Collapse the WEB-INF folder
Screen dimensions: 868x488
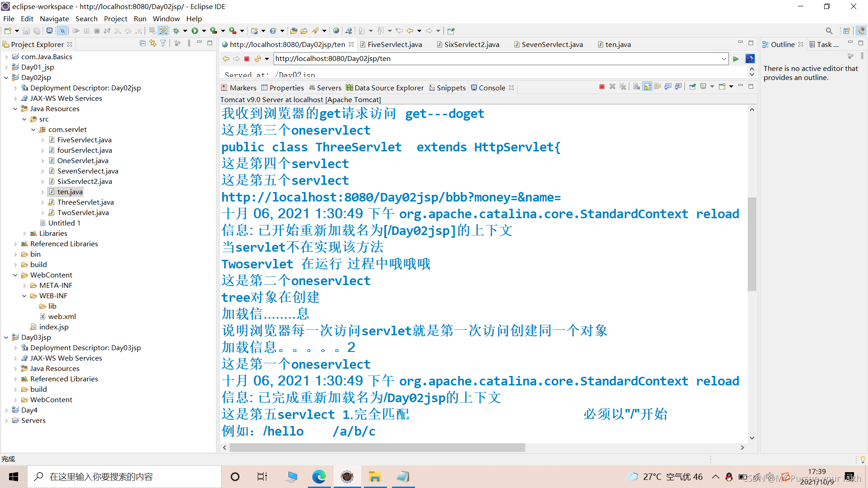[24, 296]
